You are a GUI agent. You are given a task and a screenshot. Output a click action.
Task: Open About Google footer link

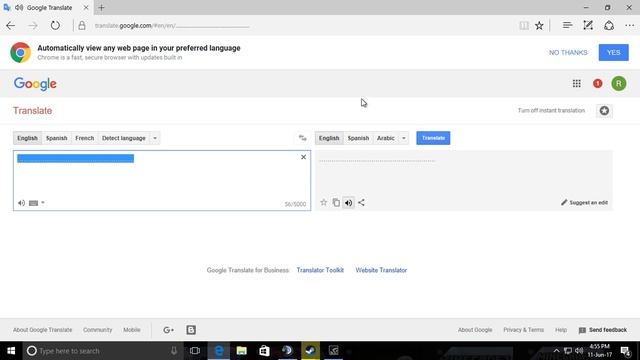click(475, 330)
